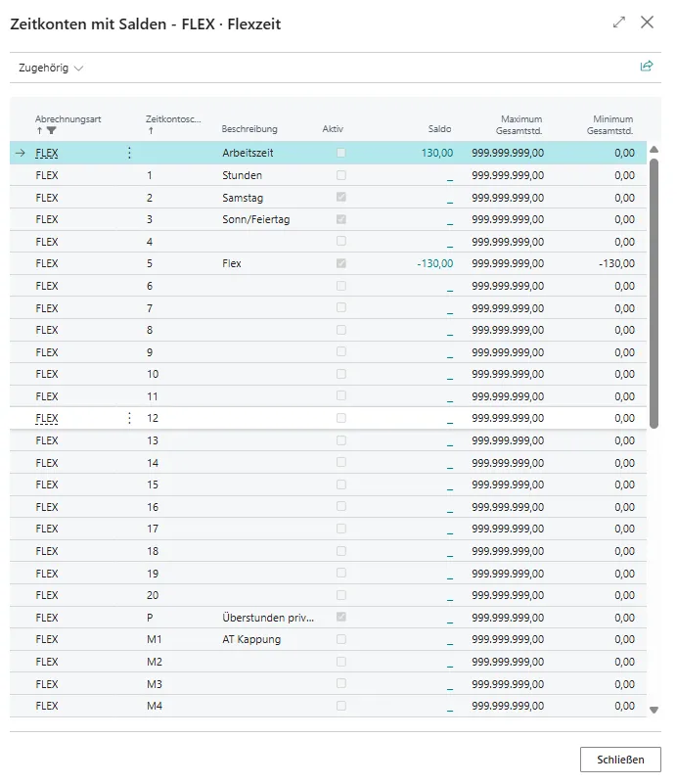Click the share icon in the toolbar
This screenshot has height=784, width=677.
coord(646,67)
